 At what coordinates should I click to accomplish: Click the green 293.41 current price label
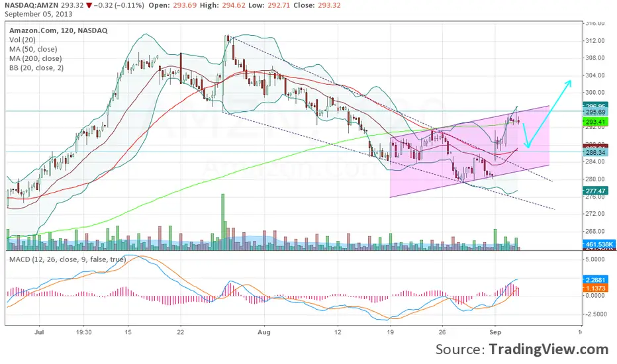(x=595, y=122)
